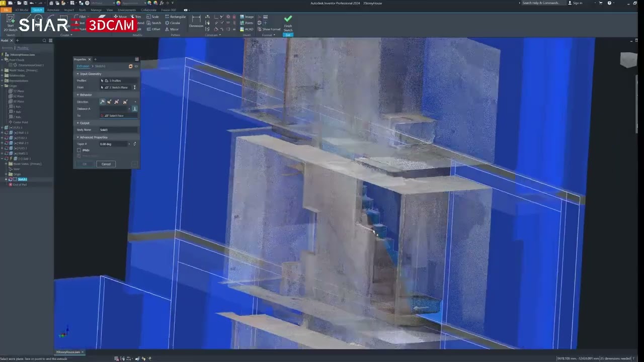Open the Taper A value dropdown

tap(129, 144)
